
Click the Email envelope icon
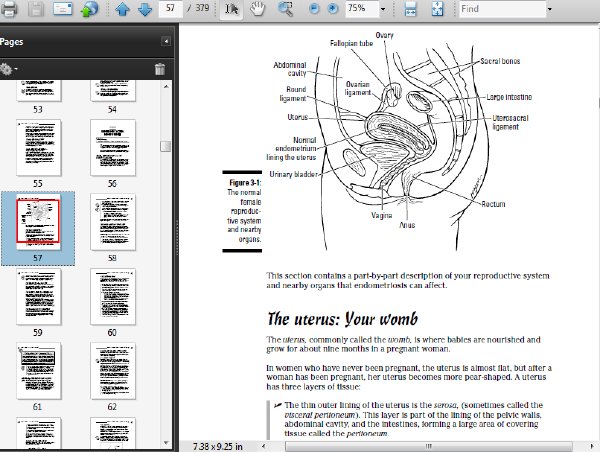click(x=62, y=9)
